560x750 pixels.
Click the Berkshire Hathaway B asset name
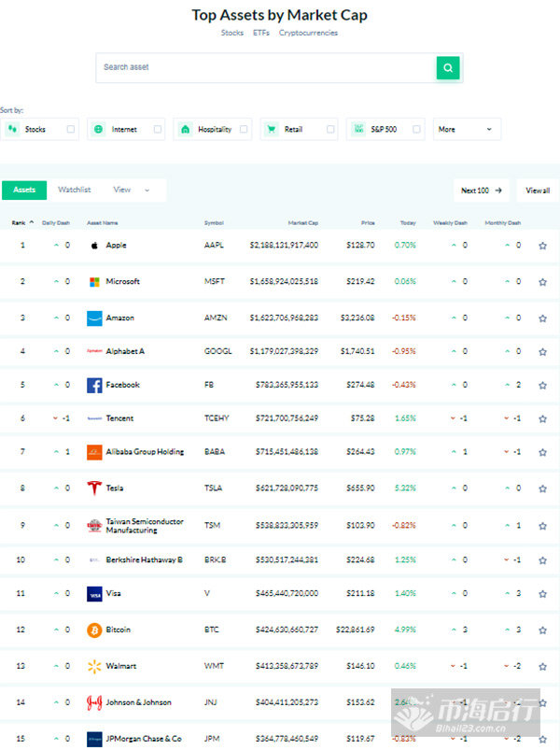145,560
